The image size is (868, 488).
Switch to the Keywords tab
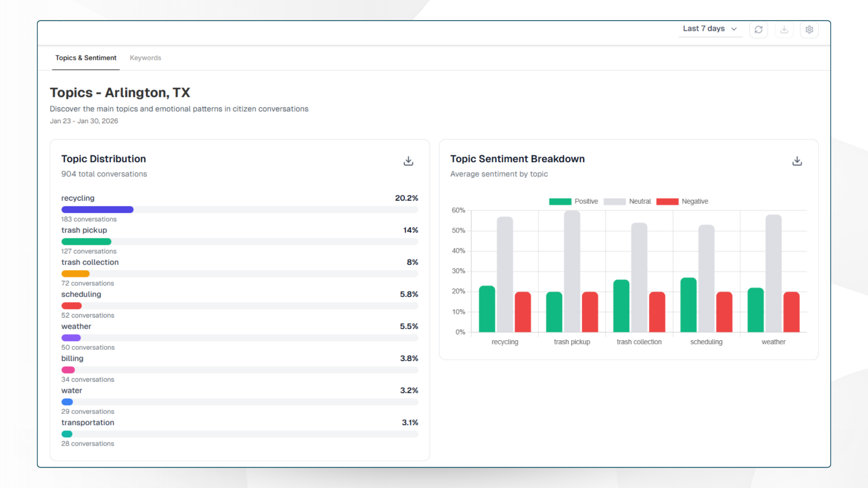pyautogui.click(x=145, y=58)
